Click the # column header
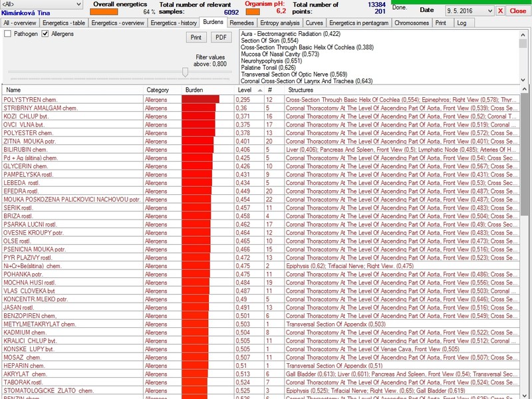 pos(274,90)
